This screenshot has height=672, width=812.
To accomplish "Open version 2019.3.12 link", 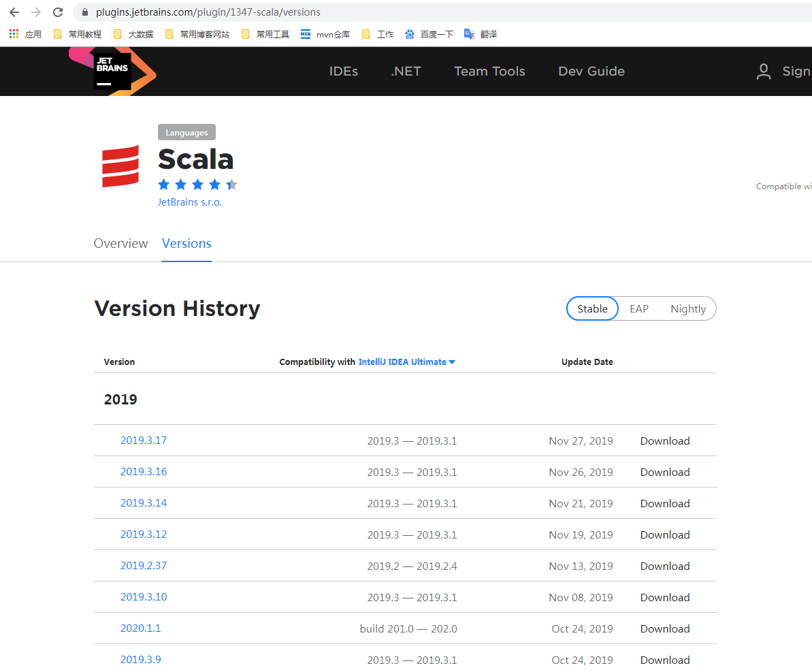I will click(x=144, y=534).
